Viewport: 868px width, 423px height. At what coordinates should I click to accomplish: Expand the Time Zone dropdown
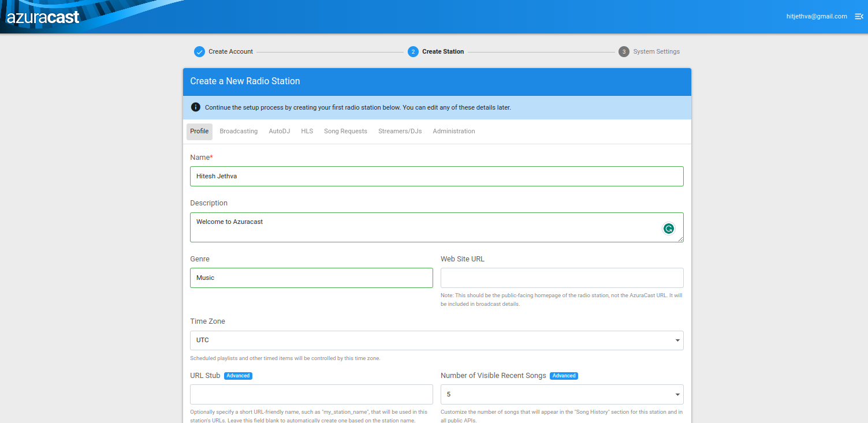(x=437, y=340)
